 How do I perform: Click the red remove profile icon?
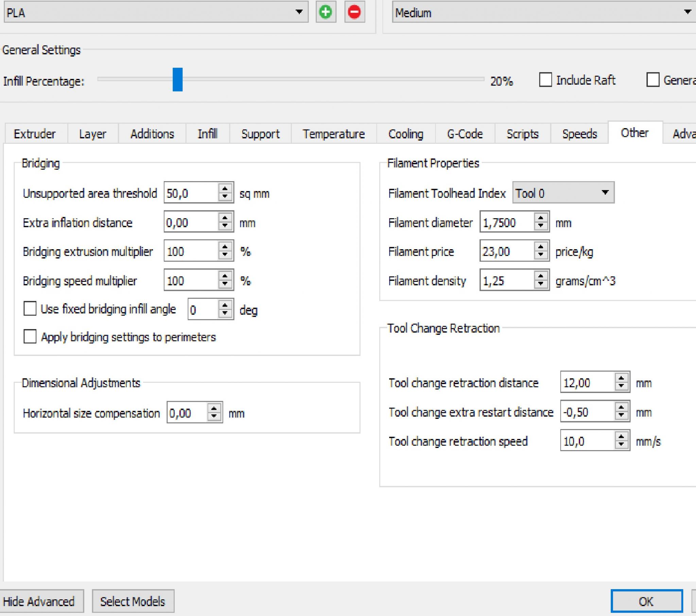tap(354, 12)
